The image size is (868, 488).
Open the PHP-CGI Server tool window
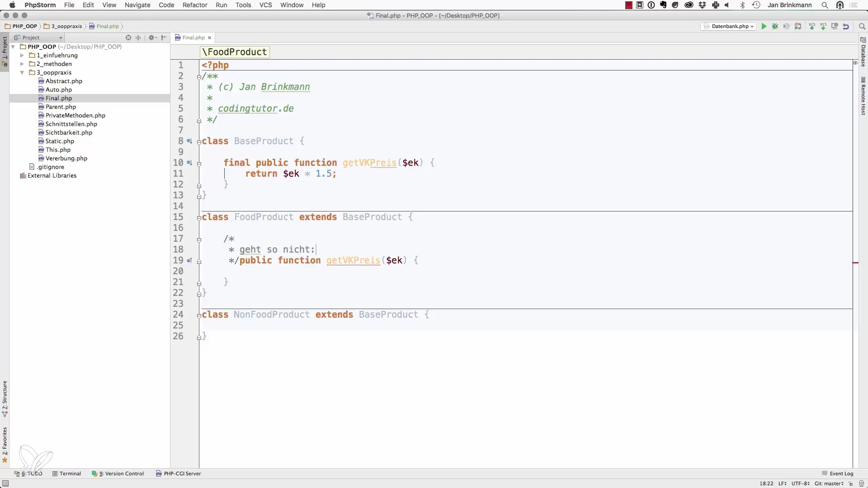click(x=178, y=474)
